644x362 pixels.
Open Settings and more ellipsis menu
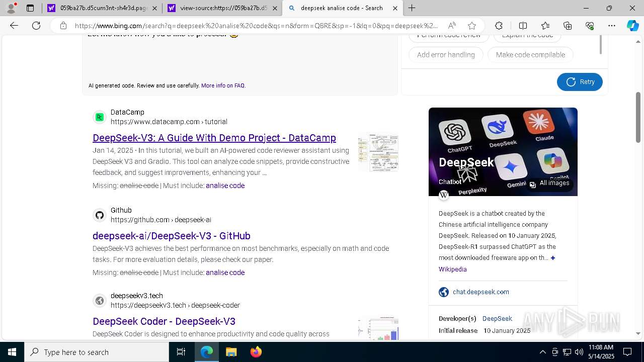(x=612, y=26)
